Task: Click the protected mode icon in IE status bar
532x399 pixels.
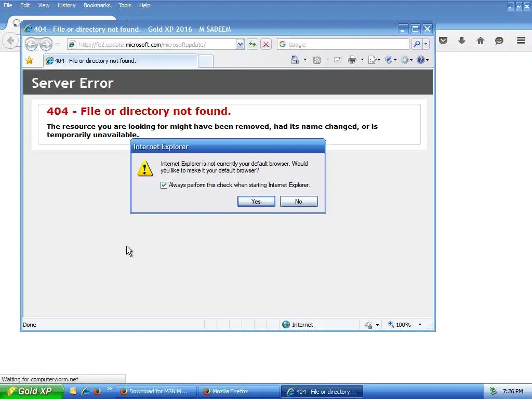Action: (x=368, y=325)
